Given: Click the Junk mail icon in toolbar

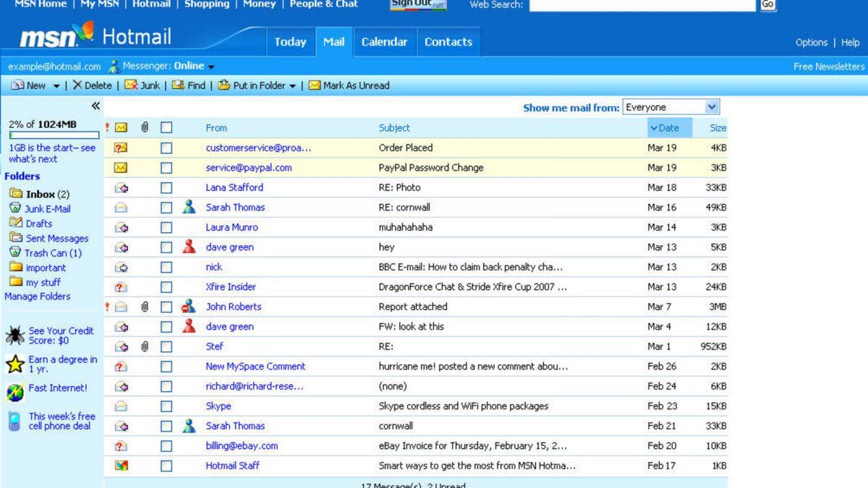Looking at the screenshot, I should tap(131, 85).
